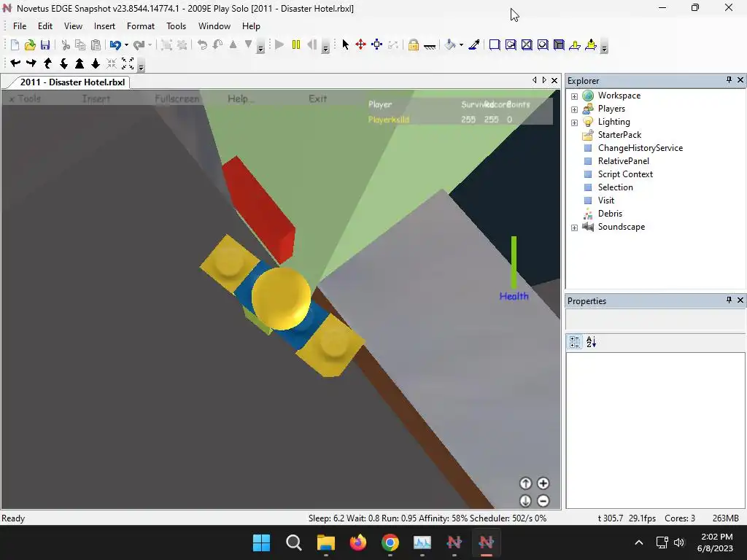Pin the Explorer panel
This screenshot has height=560, width=747.
(729, 80)
